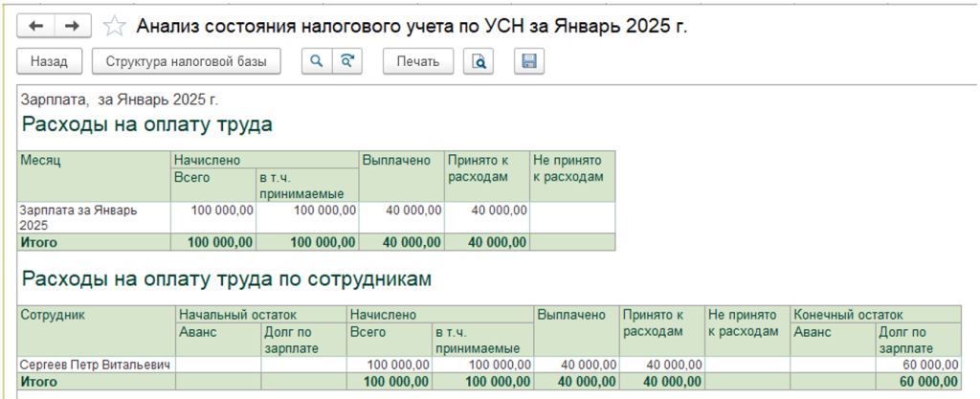980x399 pixels.
Task: Click the Печать button
Action: point(418,62)
